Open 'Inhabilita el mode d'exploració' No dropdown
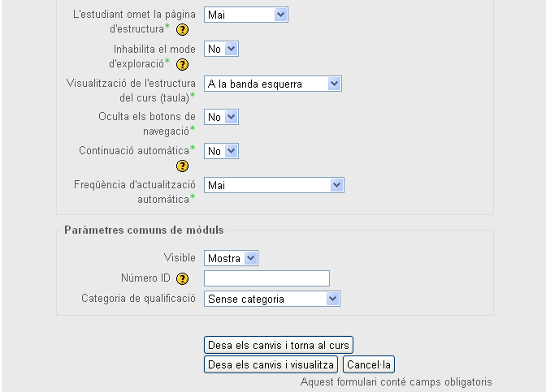546x392 pixels. (x=221, y=49)
